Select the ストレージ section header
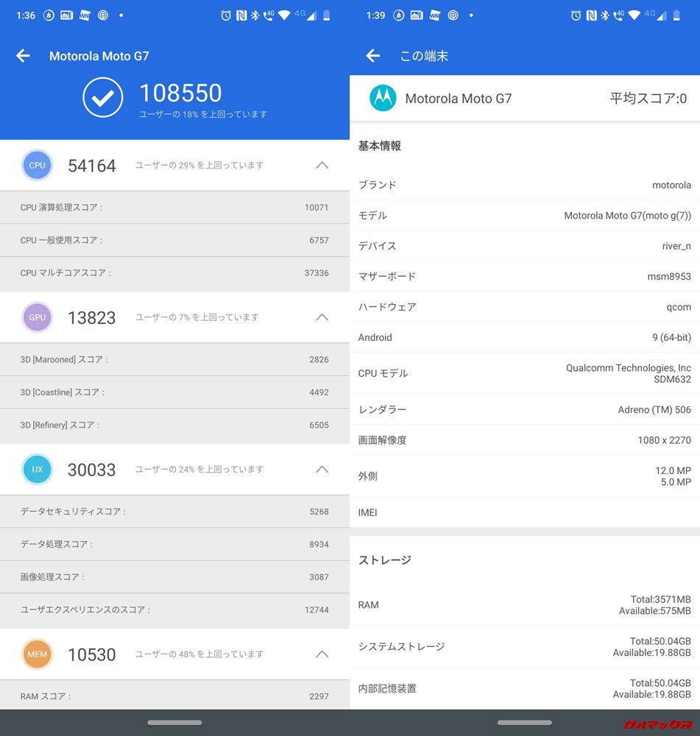This screenshot has width=700, height=736. tap(389, 559)
